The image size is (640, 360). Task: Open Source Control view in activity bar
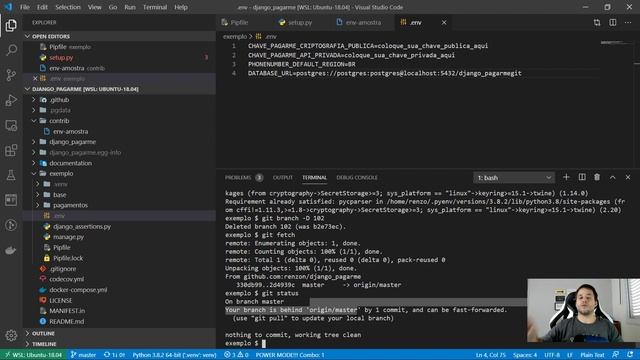11,75
